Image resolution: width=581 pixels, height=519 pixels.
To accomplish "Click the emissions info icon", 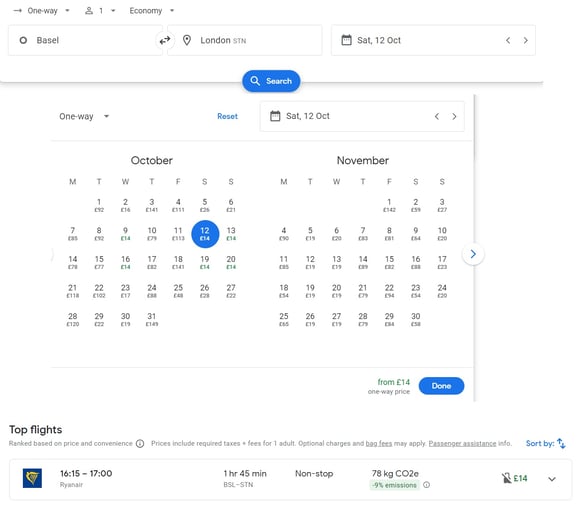I will pos(426,485).
